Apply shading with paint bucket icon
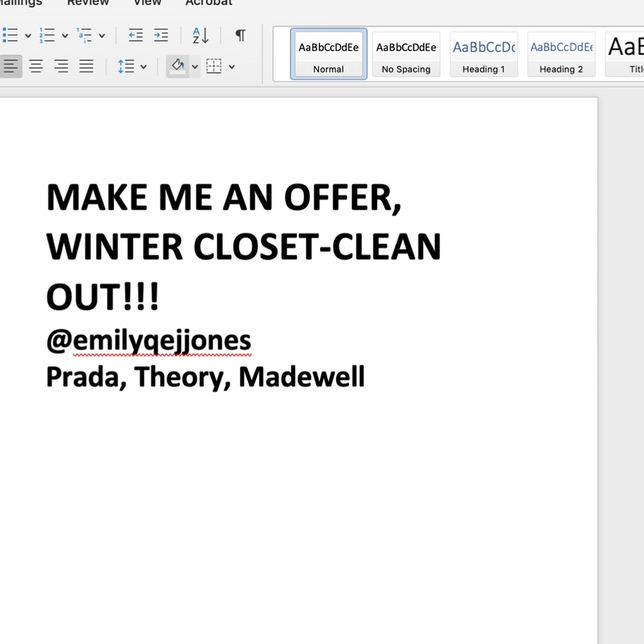 click(x=178, y=66)
